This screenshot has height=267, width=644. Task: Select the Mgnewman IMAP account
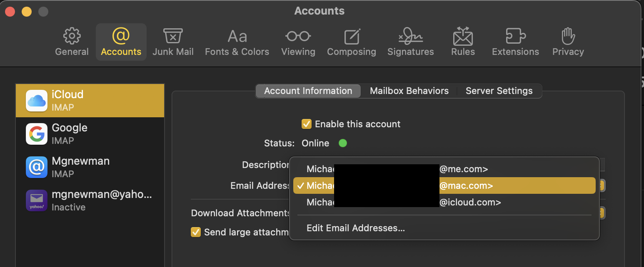tap(90, 167)
